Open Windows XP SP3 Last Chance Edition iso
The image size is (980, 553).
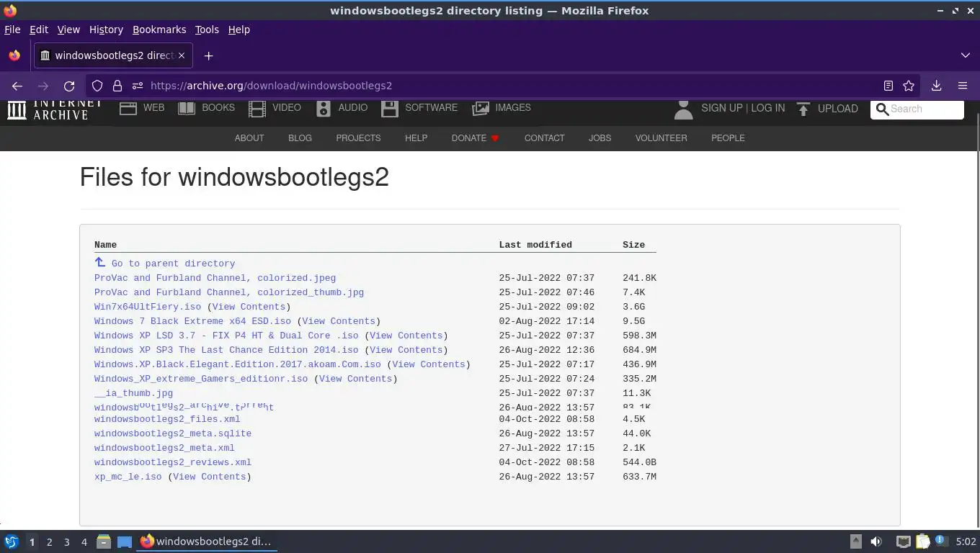coord(226,350)
